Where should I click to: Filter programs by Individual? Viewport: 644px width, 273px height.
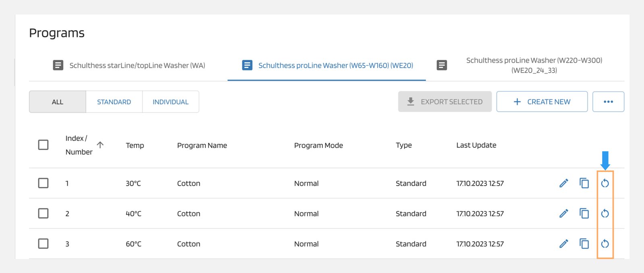click(170, 102)
